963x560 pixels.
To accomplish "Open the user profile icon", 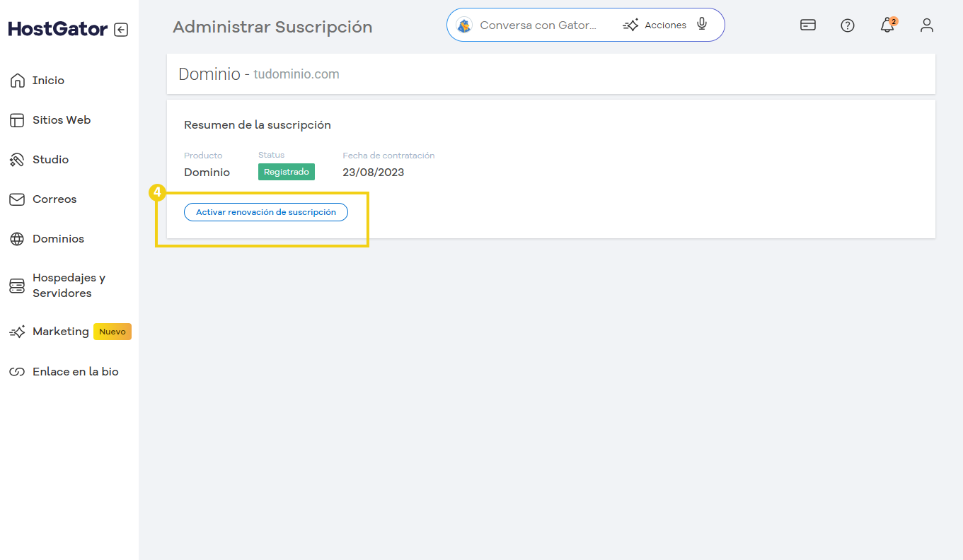I will coord(926,25).
